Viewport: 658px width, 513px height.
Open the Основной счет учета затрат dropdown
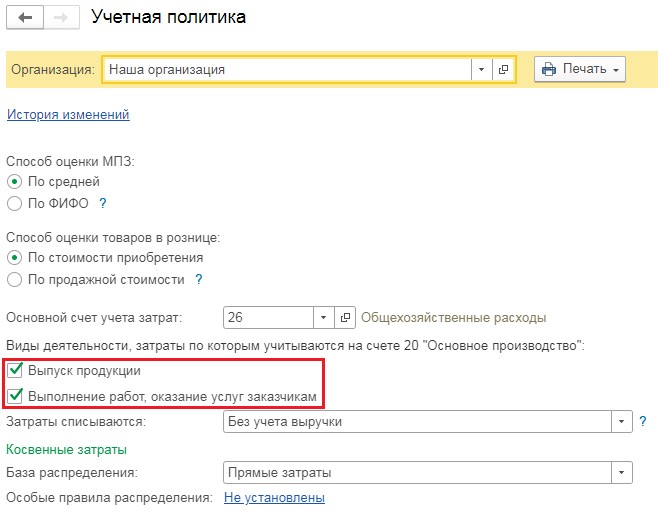[x=322, y=318]
